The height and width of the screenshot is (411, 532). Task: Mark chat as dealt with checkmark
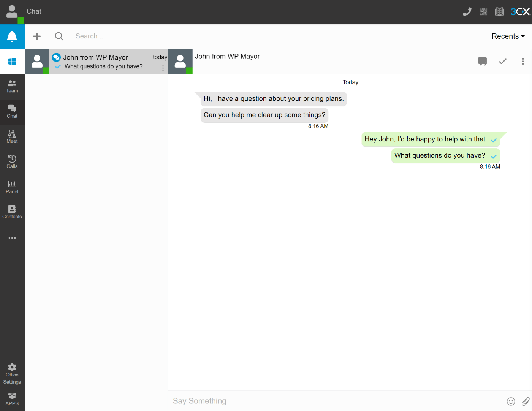coord(503,61)
